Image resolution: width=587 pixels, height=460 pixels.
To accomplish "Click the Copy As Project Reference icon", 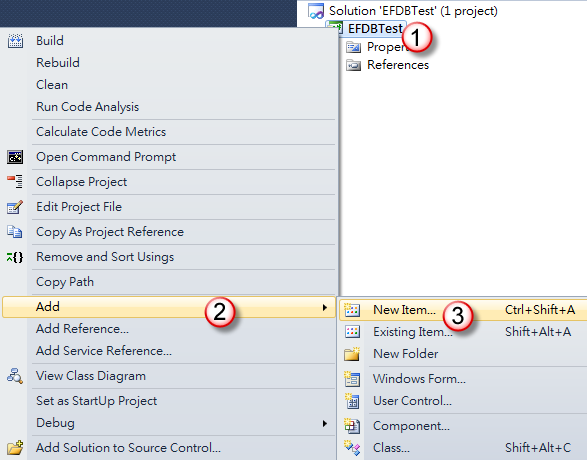I will [15, 232].
